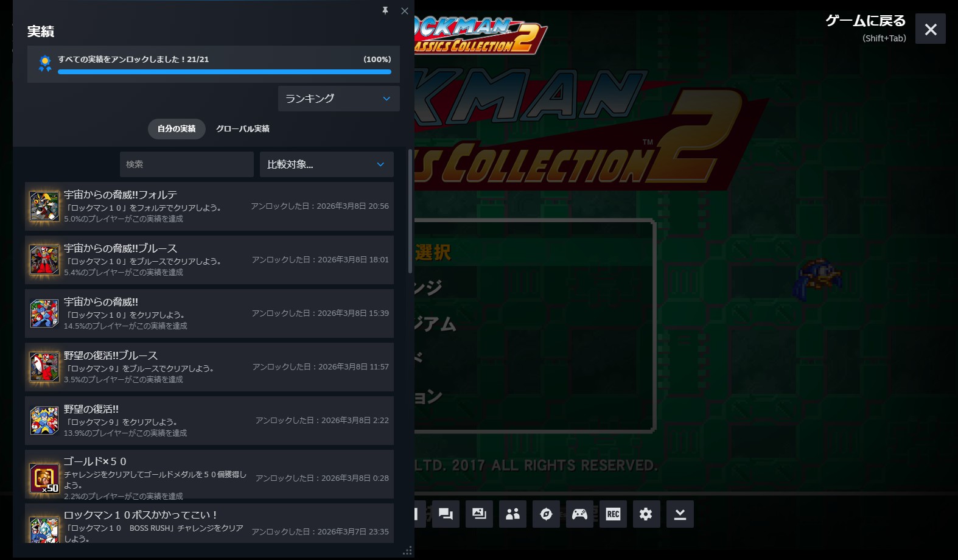
Task: Open the chat bubbles icon in the overlay toolbar
Action: click(446, 514)
